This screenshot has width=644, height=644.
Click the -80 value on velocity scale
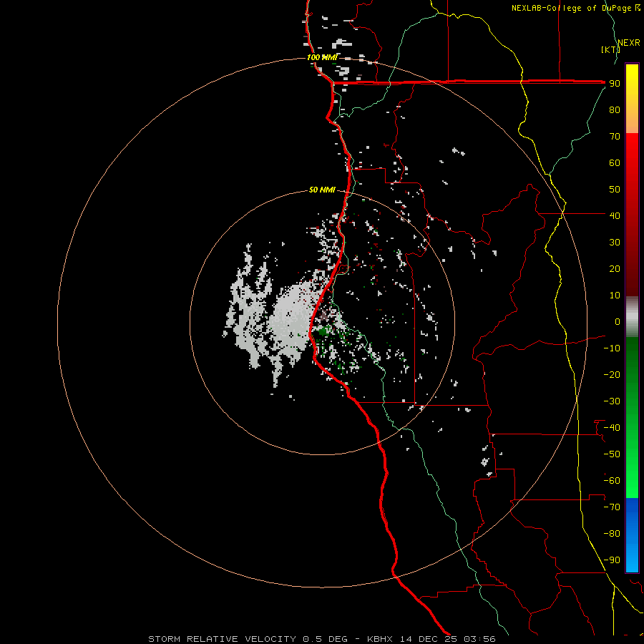(612, 534)
